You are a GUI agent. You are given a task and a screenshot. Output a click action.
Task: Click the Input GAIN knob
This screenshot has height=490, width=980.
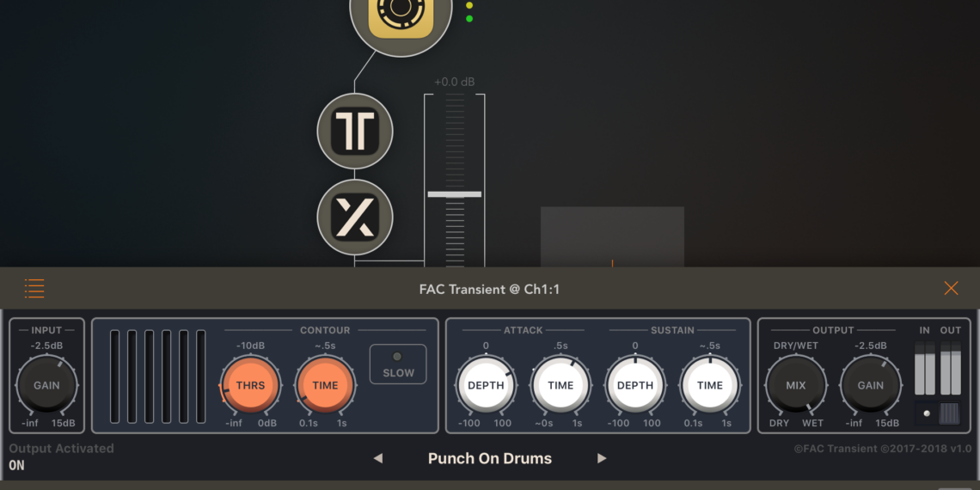coord(46,385)
